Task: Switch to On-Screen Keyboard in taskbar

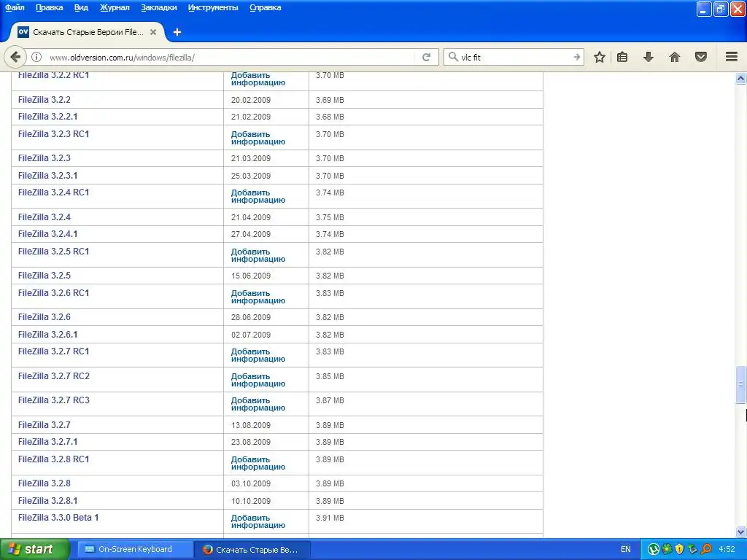Action: pos(135,549)
